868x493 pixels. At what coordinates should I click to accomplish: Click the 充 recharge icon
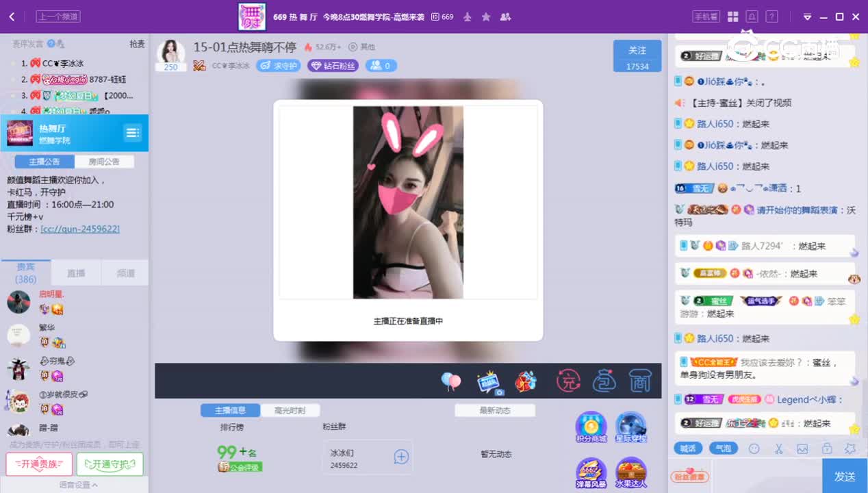click(568, 381)
